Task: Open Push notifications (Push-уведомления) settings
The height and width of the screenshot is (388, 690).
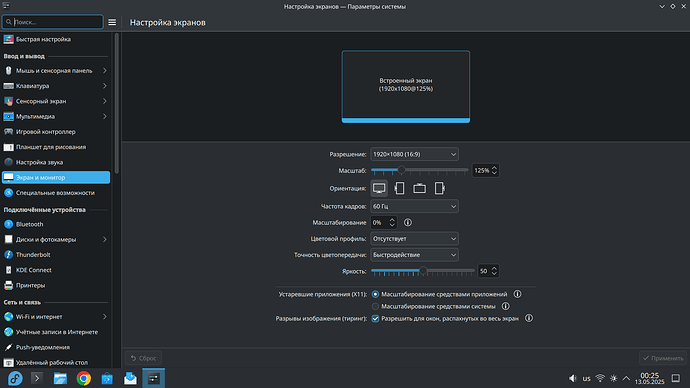Action: 56,347
